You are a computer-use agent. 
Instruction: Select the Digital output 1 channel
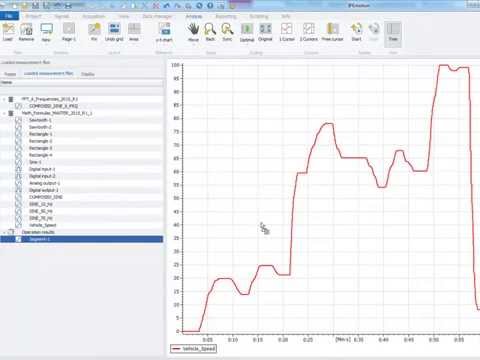click(x=43, y=190)
